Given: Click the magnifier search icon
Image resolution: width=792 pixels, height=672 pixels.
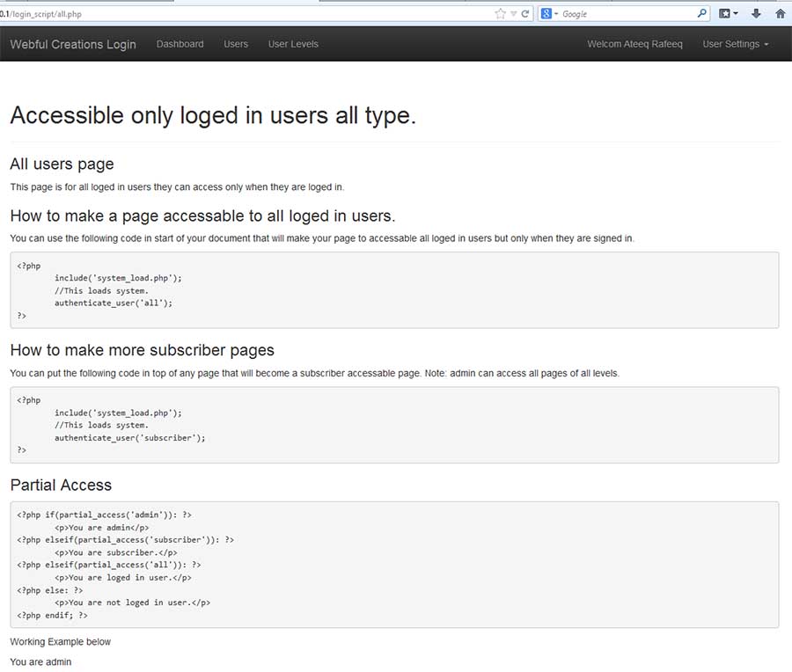Looking at the screenshot, I should 701,14.
